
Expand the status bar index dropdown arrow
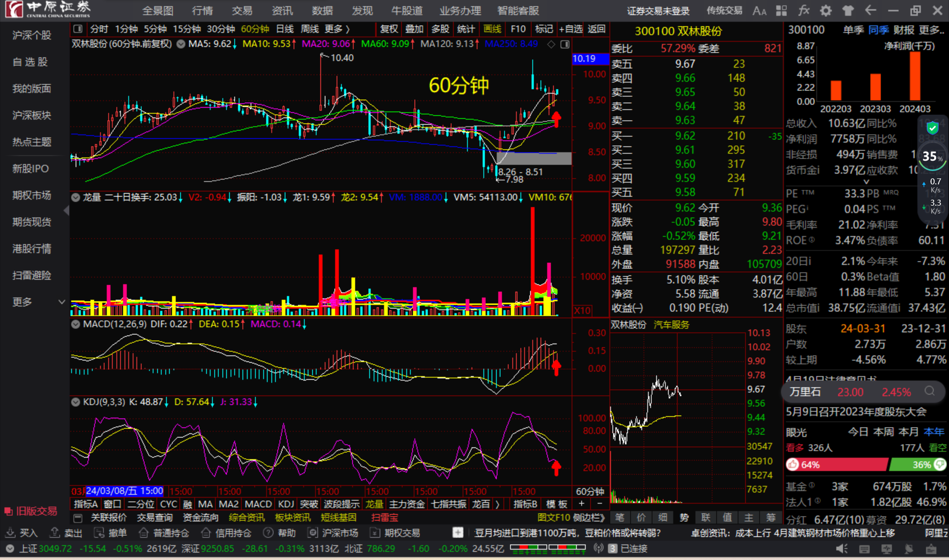(x=10, y=549)
